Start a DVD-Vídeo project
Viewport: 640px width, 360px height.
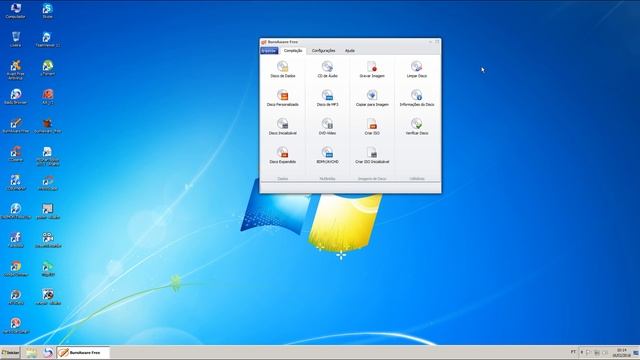pos(327,127)
